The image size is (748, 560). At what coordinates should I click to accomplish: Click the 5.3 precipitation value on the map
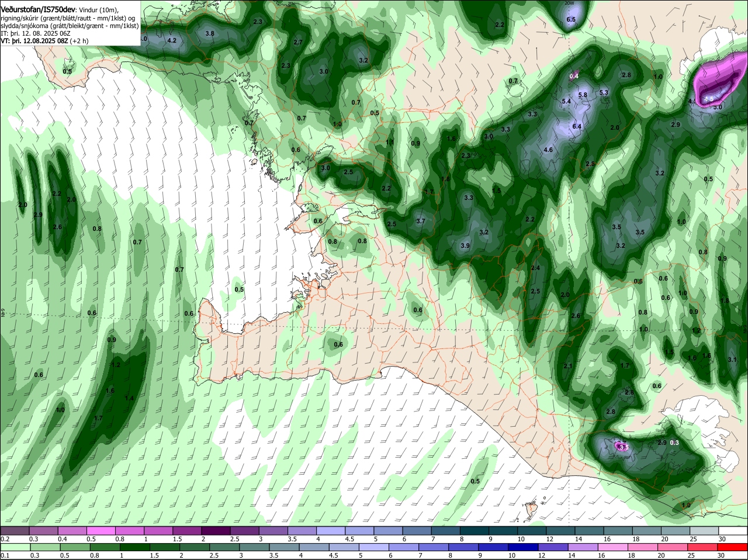(x=604, y=92)
